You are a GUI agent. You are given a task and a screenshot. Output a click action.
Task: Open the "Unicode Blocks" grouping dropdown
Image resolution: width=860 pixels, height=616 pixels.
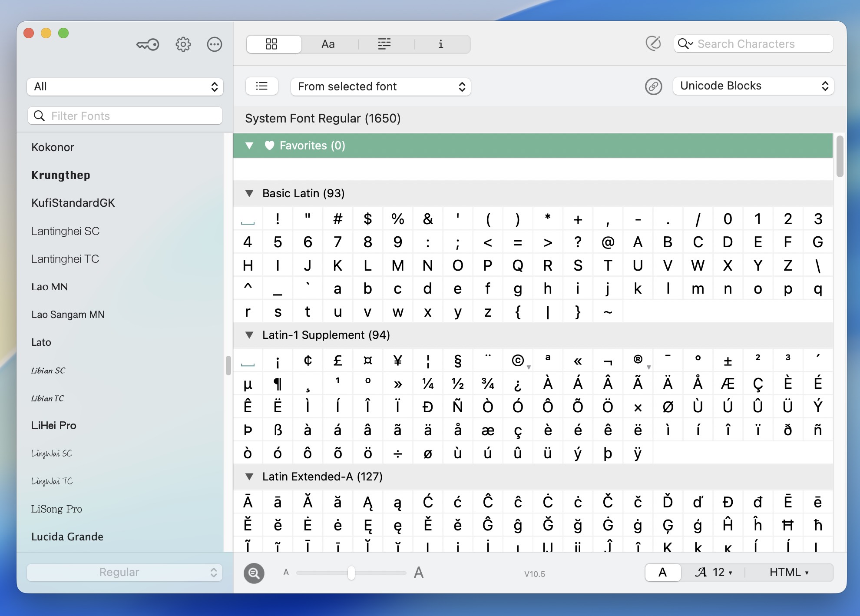tap(754, 86)
